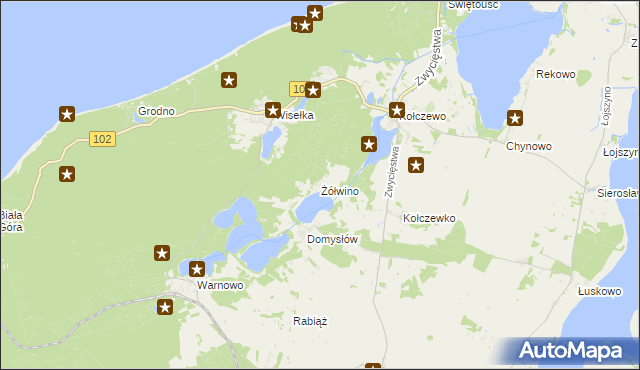640x370 pixels.
Task: Select the star marker below Kołczewo on Zwycięstwa
Action: coord(416,166)
